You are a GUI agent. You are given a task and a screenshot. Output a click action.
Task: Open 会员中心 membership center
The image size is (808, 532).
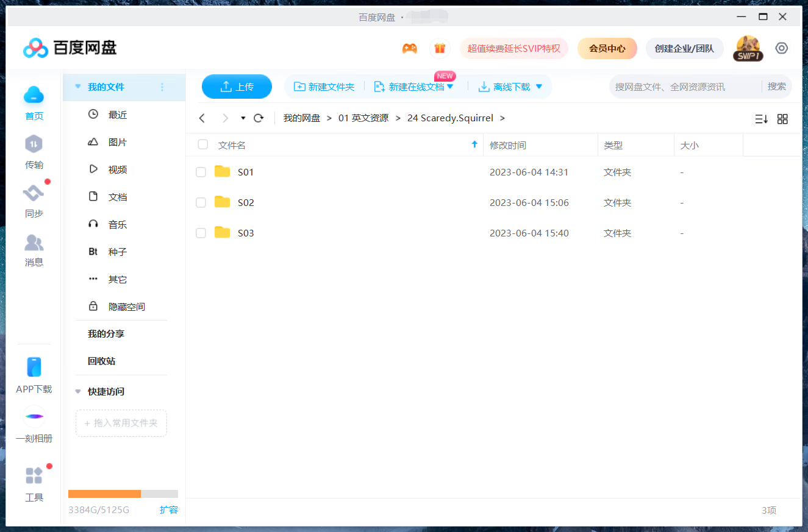(607, 48)
